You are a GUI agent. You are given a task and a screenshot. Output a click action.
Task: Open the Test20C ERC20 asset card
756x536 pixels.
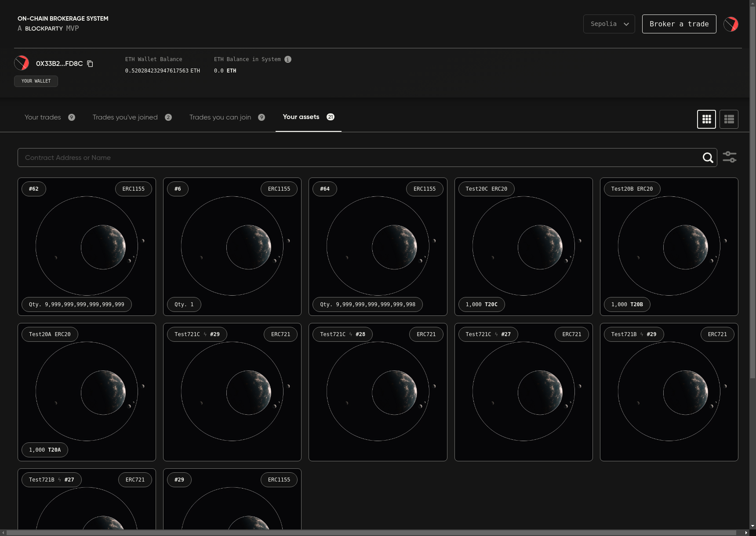point(523,246)
